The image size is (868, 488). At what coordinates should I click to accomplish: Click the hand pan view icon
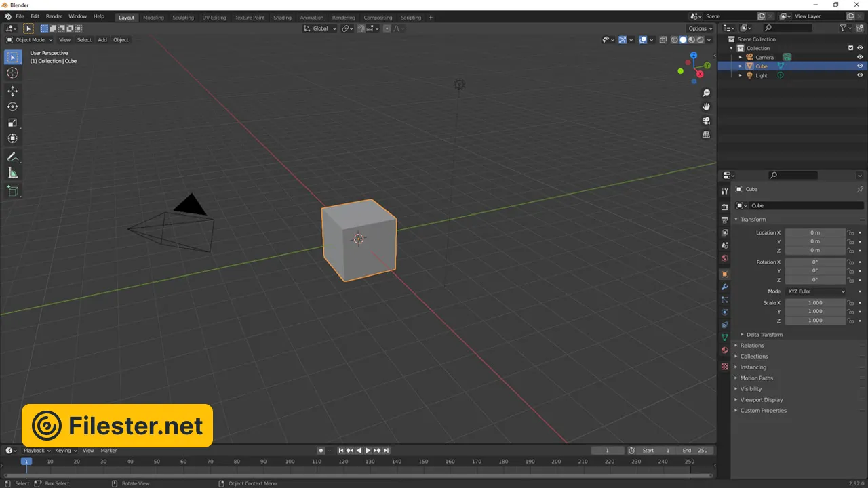click(706, 106)
